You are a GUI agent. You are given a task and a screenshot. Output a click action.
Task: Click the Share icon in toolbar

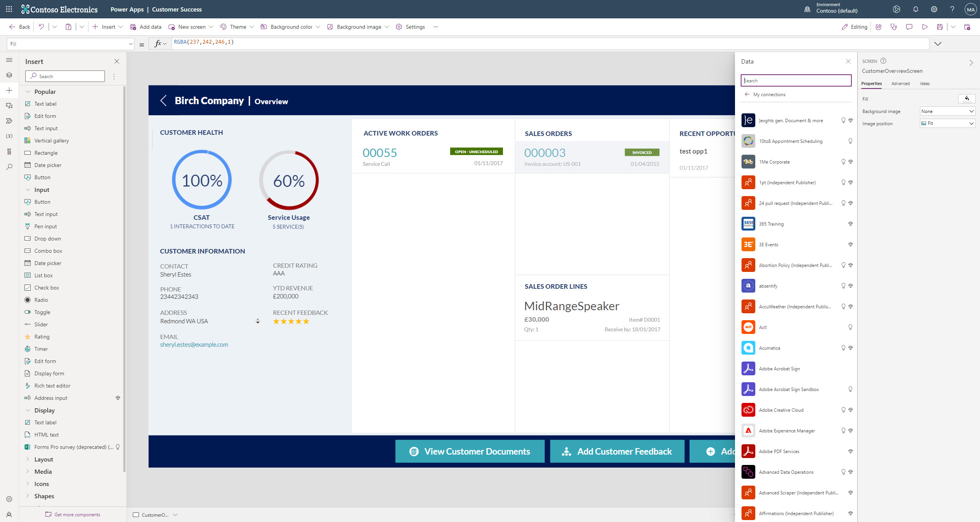pyautogui.click(x=879, y=27)
